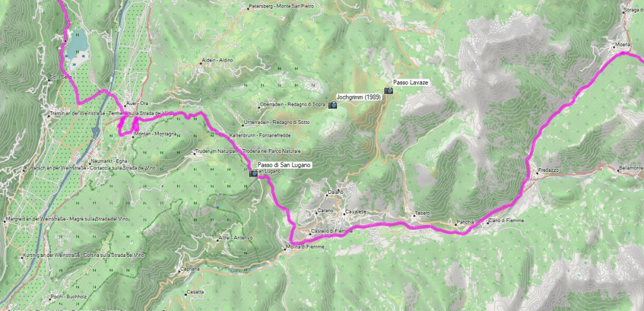Click the Castello di Fiemme place label
This screenshot has width=644, height=311.
tap(332, 232)
